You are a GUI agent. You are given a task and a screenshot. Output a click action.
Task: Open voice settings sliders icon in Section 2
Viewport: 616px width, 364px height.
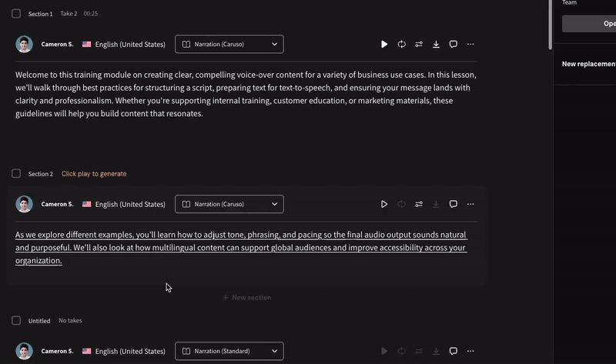point(419,205)
